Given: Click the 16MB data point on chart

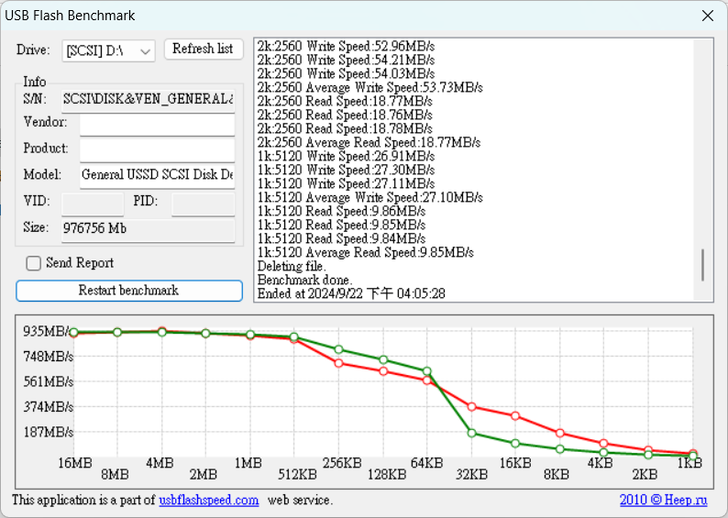Looking at the screenshot, I should pyautogui.click(x=73, y=332).
